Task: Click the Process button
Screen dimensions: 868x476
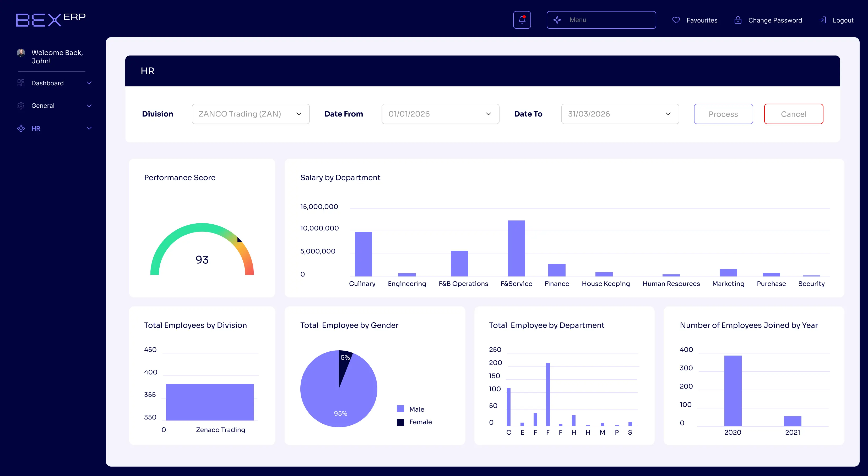Action: pos(723,114)
